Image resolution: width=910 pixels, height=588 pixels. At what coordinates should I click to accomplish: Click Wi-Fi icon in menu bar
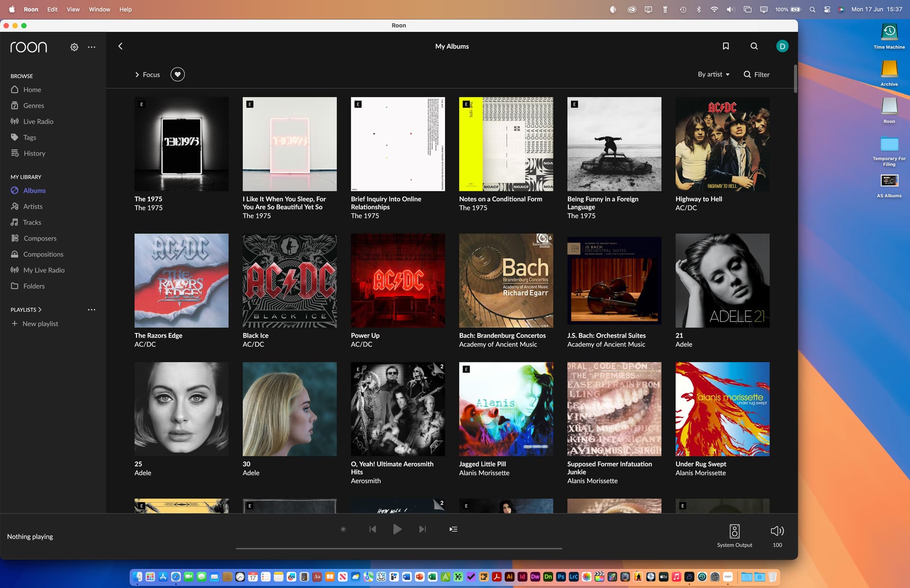pyautogui.click(x=714, y=9)
